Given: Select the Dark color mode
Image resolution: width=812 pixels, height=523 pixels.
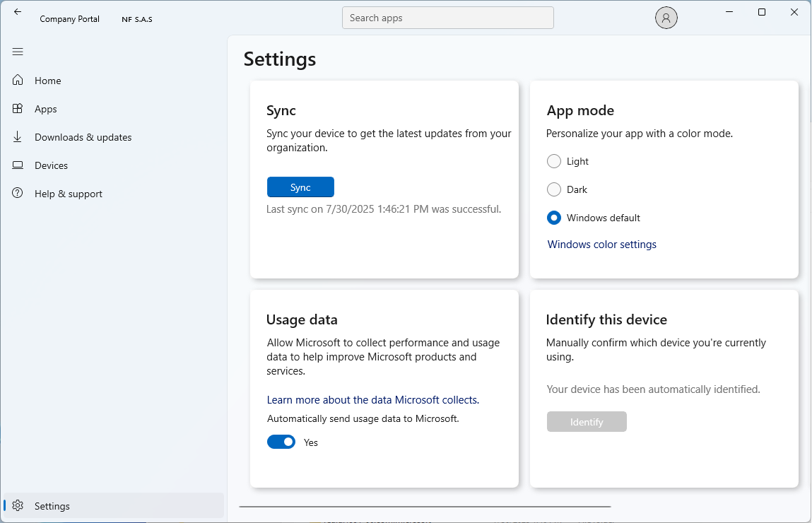Looking at the screenshot, I should pyautogui.click(x=553, y=189).
